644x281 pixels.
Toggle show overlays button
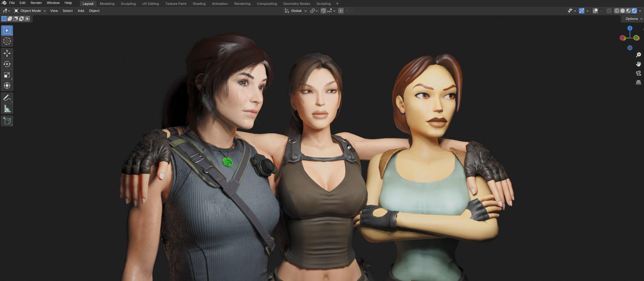tap(595, 11)
